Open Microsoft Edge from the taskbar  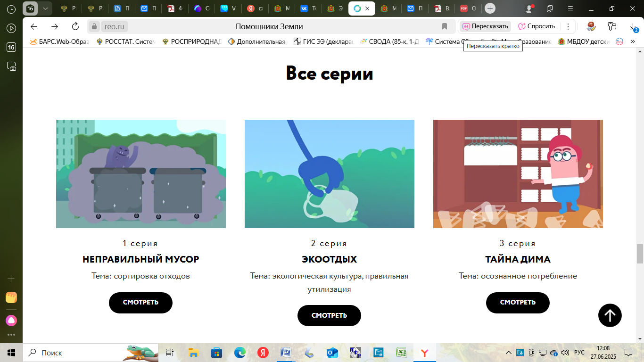pyautogui.click(x=240, y=353)
